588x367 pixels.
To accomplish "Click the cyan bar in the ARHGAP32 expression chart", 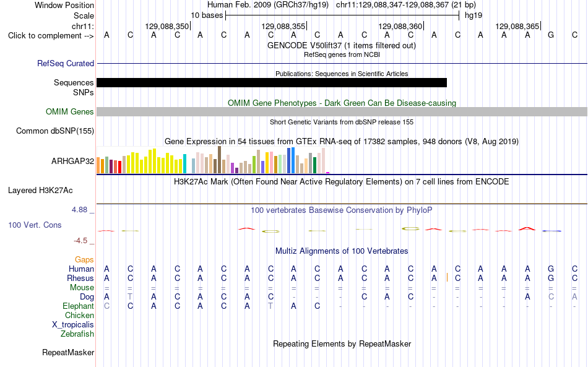I will click(184, 163).
